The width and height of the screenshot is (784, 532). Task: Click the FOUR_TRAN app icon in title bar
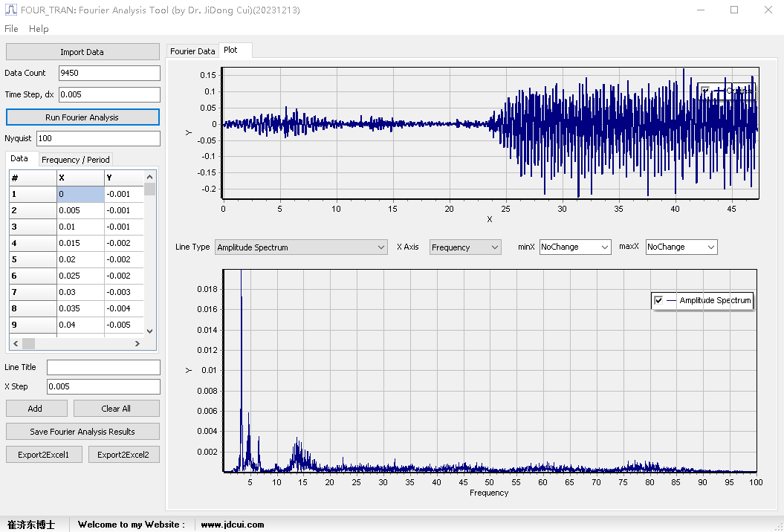pyautogui.click(x=10, y=10)
